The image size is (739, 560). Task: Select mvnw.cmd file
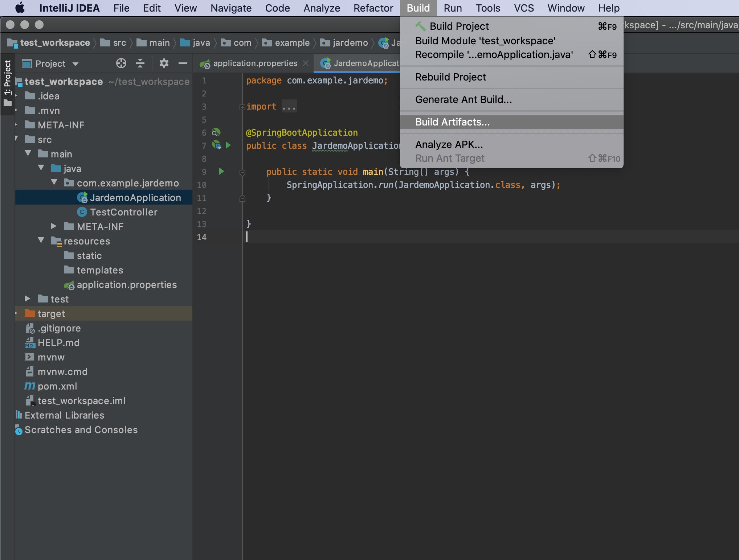tap(56, 372)
